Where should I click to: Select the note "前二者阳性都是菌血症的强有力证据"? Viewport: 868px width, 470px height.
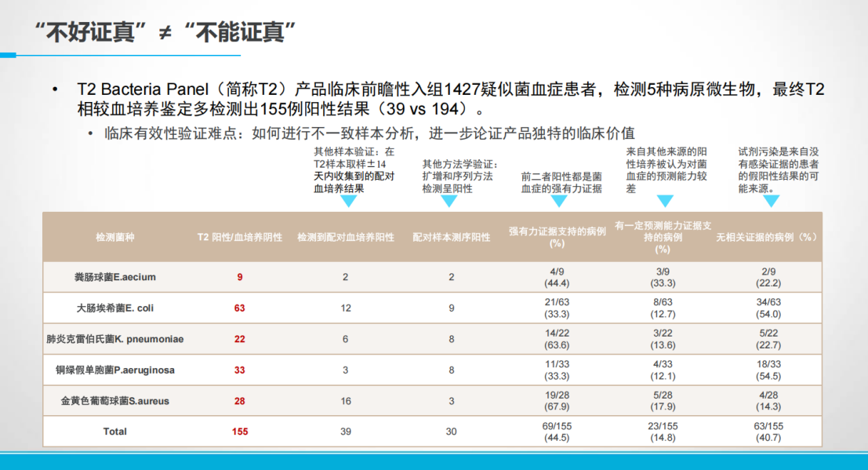561,182
